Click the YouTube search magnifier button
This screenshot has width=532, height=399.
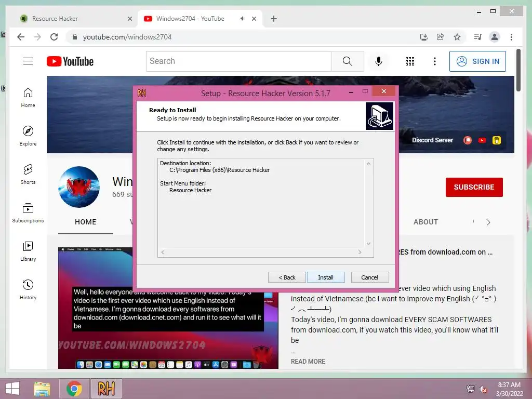(348, 61)
